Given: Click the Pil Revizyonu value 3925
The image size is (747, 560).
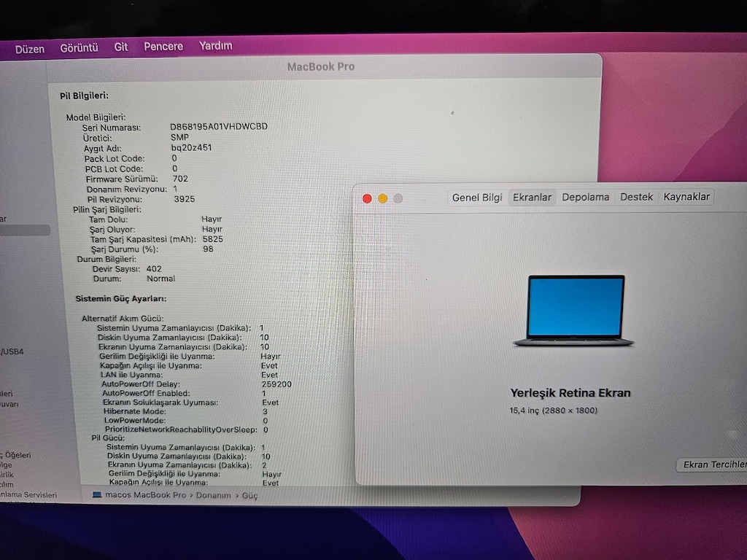Looking at the screenshot, I should click(185, 199).
